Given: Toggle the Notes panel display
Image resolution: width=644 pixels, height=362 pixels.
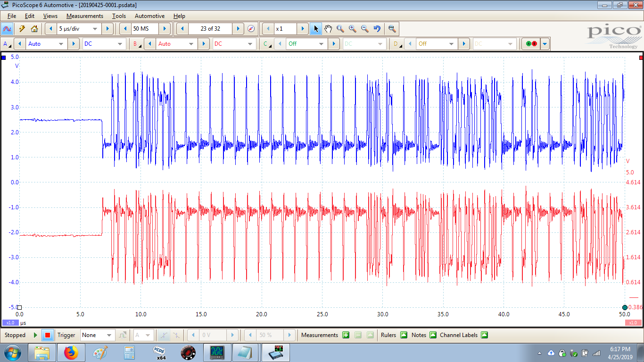Looking at the screenshot, I should [x=433, y=335].
